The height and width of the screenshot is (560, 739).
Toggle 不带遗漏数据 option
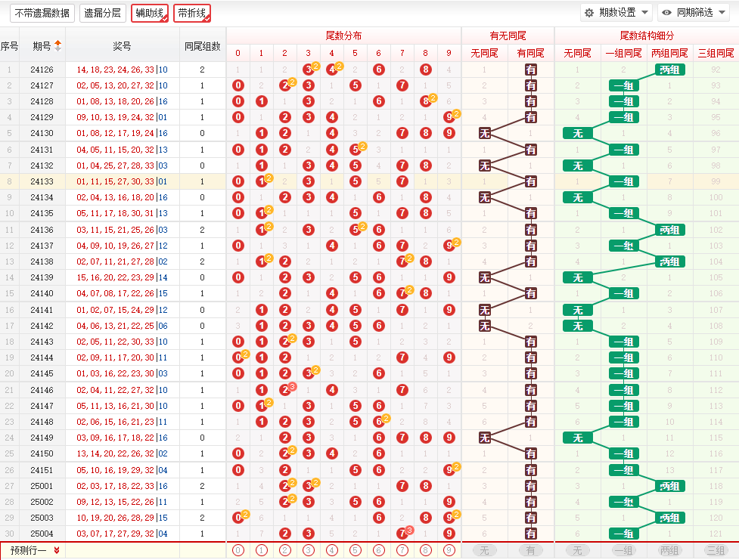(42, 13)
